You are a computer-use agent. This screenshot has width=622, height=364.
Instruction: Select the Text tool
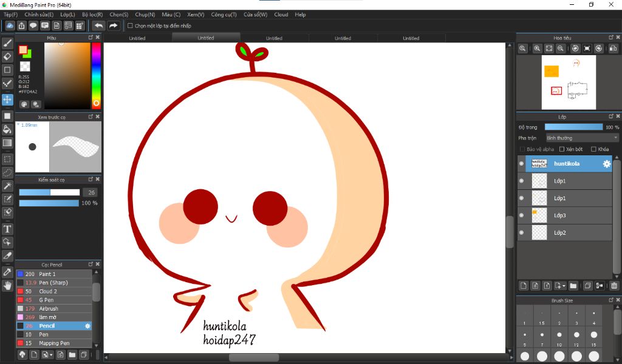click(7, 229)
